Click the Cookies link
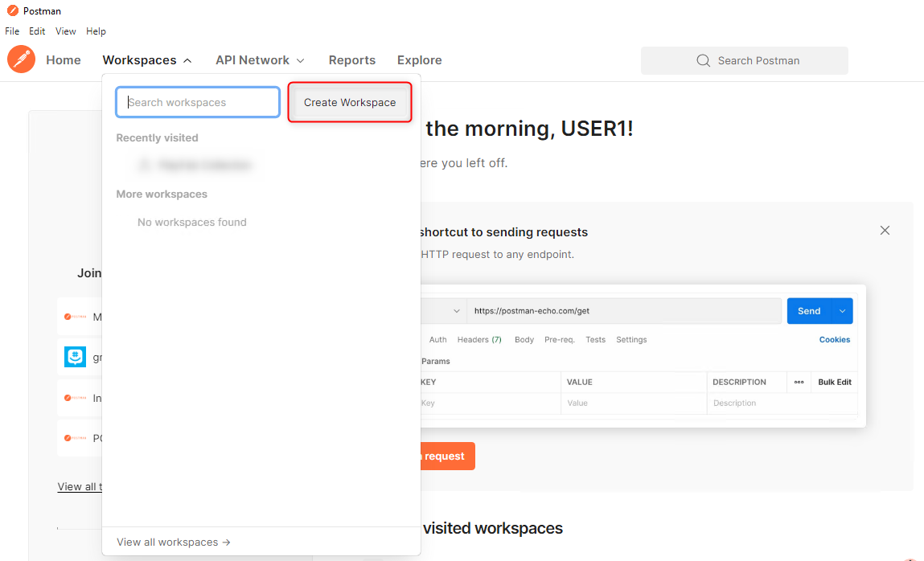Viewport: 924px width, 561px height. [834, 339]
